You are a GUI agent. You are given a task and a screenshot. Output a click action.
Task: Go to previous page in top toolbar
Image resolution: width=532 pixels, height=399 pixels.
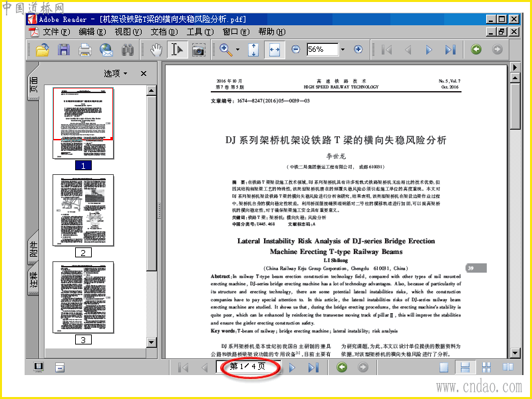coord(408,50)
